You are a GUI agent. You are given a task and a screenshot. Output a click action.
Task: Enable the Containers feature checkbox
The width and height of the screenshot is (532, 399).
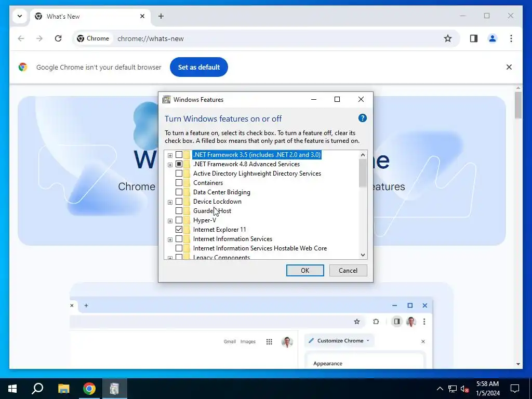coord(179,183)
